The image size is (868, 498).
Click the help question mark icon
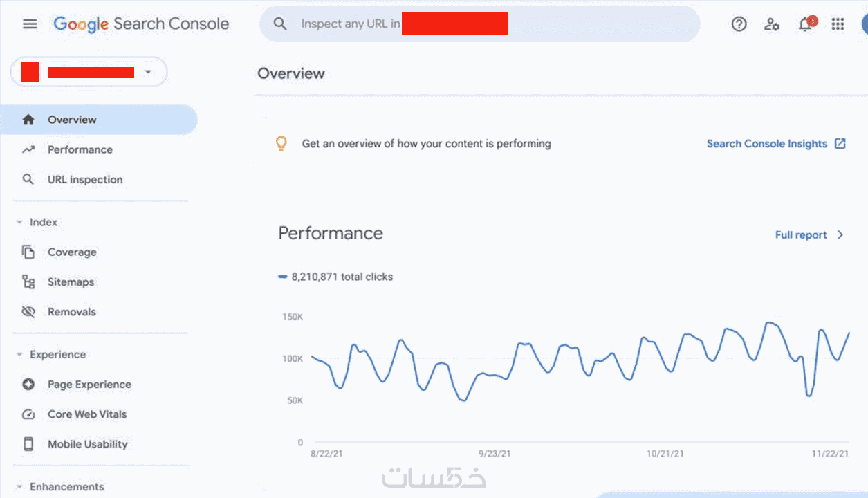click(x=739, y=24)
